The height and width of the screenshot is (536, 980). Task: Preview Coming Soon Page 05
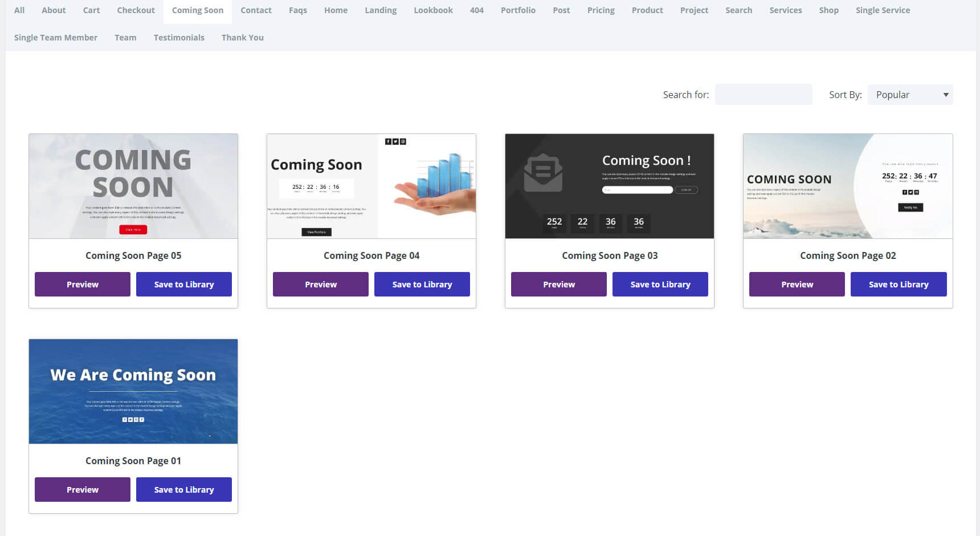pos(83,285)
